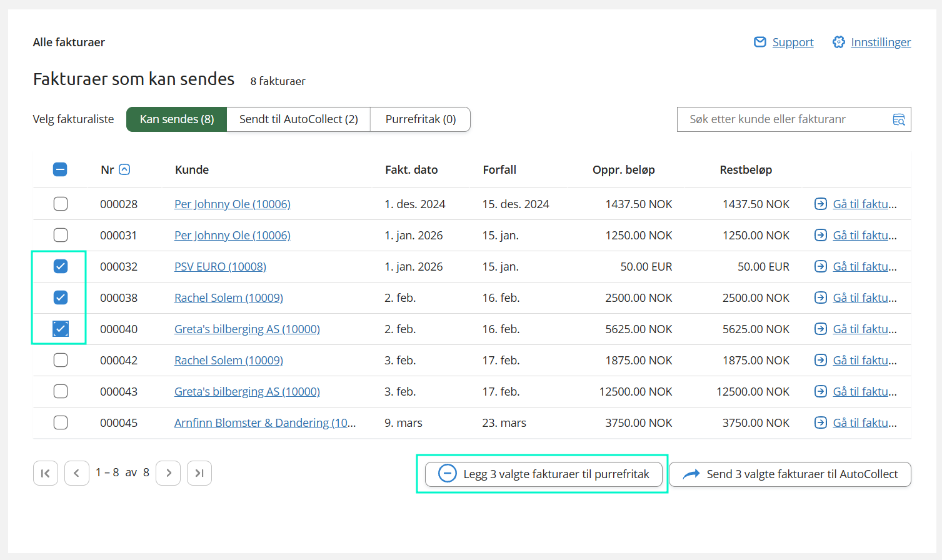Click the search icon in the search field

899,119
